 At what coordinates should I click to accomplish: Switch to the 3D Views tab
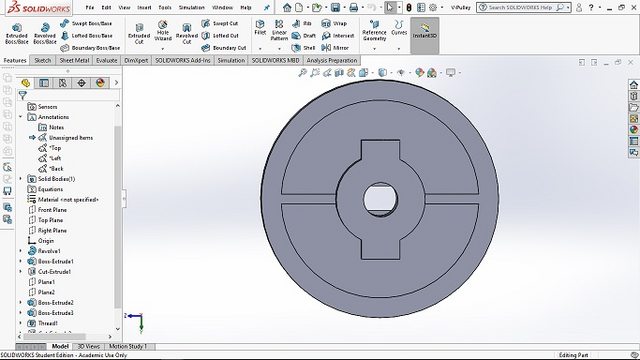click(89, 346)
